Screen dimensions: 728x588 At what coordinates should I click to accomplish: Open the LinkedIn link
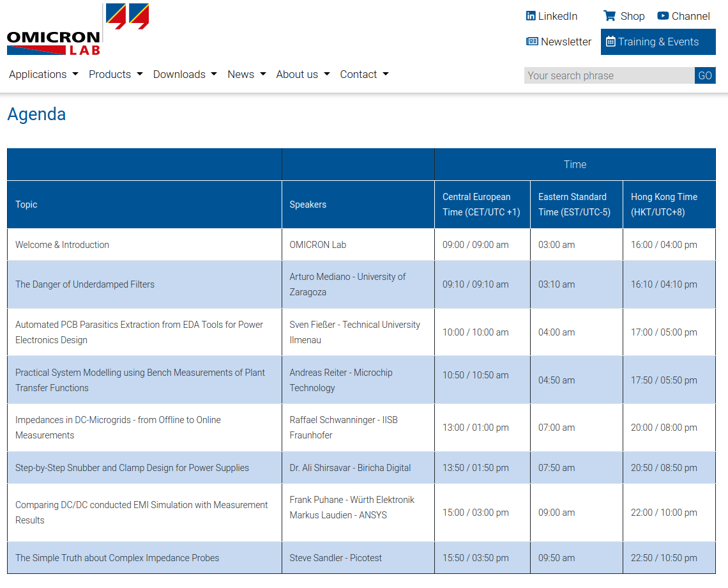552,16
